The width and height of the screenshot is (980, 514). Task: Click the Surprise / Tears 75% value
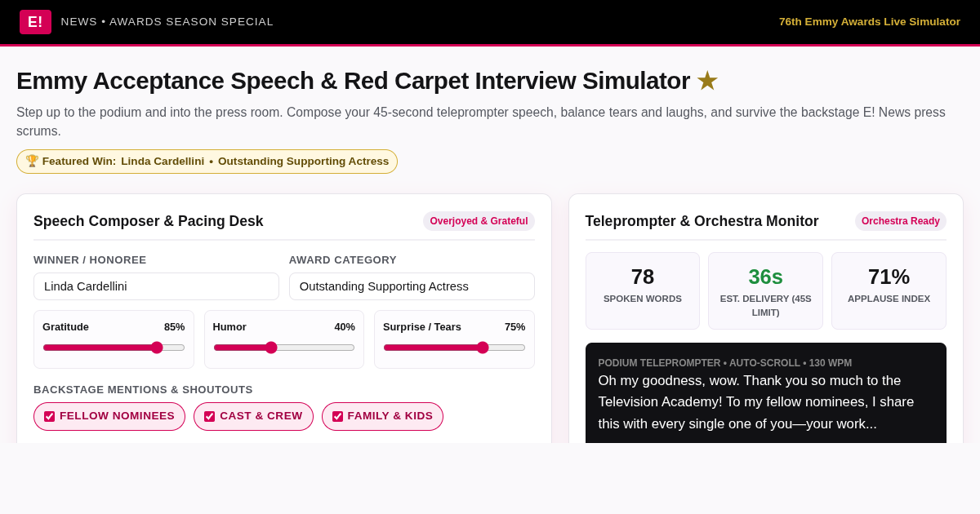pos(515,327)
